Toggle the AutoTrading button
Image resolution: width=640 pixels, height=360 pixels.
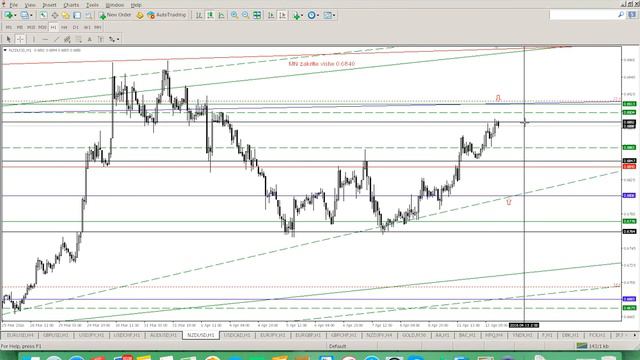(x=167, y=15)
